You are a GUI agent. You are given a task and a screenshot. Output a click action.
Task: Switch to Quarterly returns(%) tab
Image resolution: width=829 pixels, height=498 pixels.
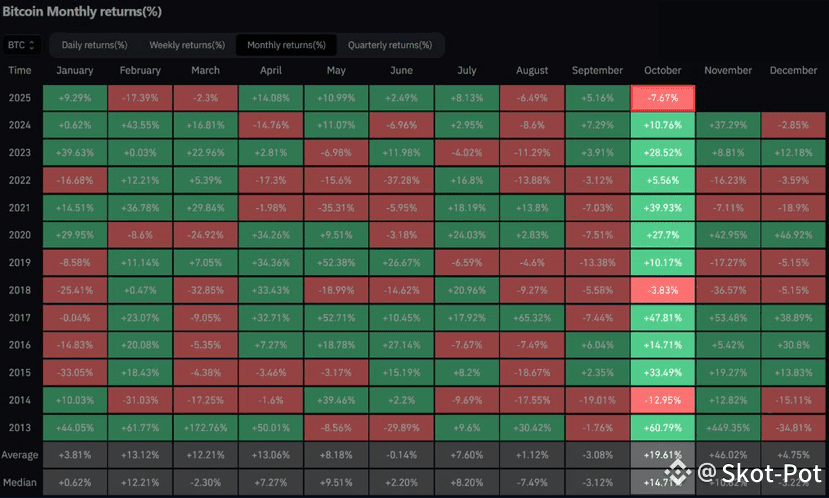pos(390,45)
